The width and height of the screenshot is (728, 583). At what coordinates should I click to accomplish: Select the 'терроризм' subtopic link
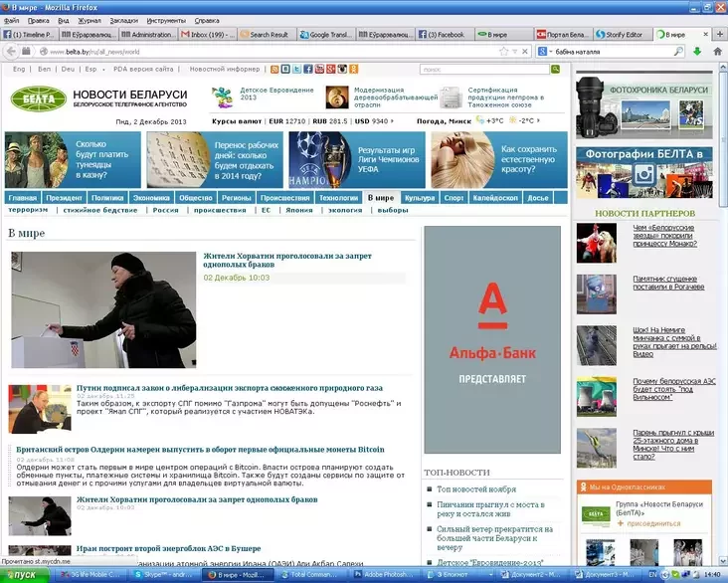coord(28,210)
